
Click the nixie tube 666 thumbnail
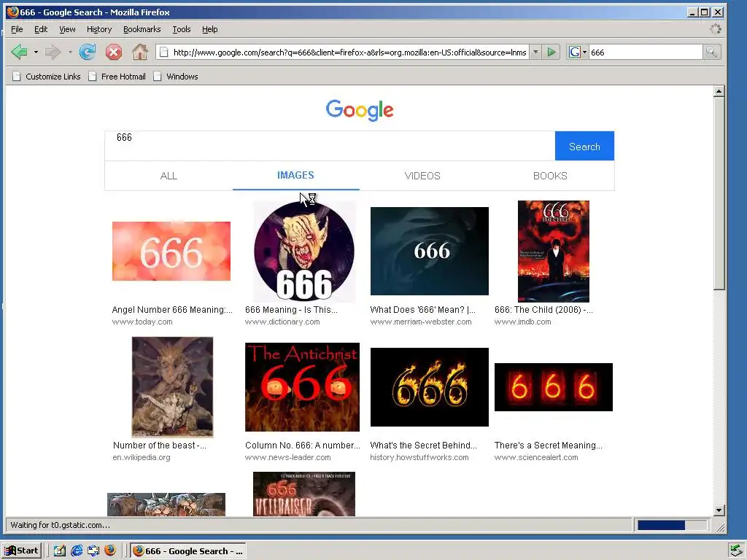pos(554,386)
